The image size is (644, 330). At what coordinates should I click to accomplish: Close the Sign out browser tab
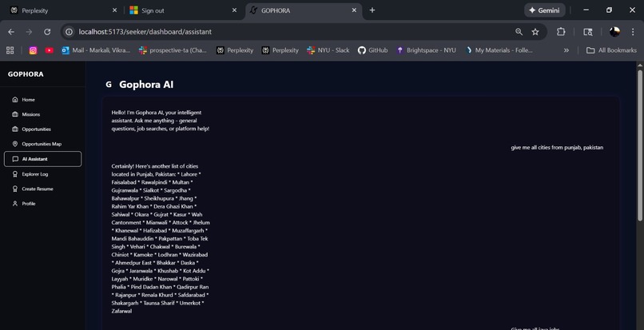click(x=235, y=10)
